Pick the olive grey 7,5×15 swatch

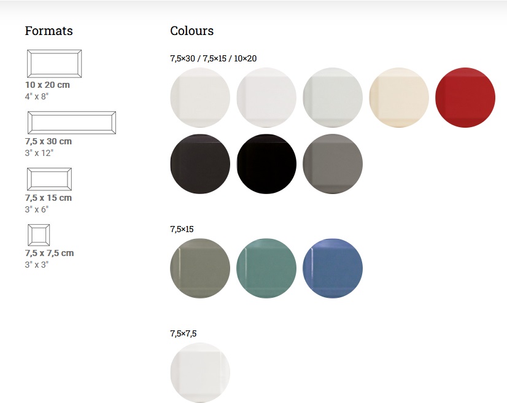(x=200, y=268)
